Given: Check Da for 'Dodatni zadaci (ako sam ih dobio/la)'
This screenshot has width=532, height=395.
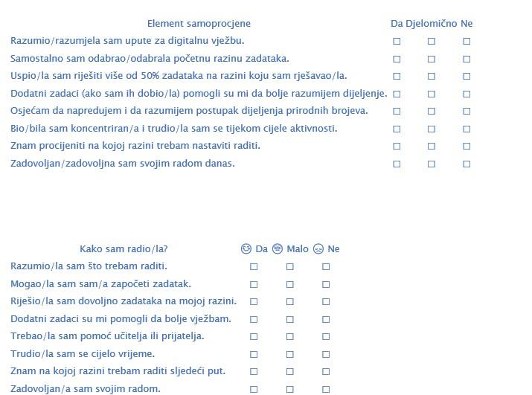Looking at the screenshot, I should pos(397,94).
